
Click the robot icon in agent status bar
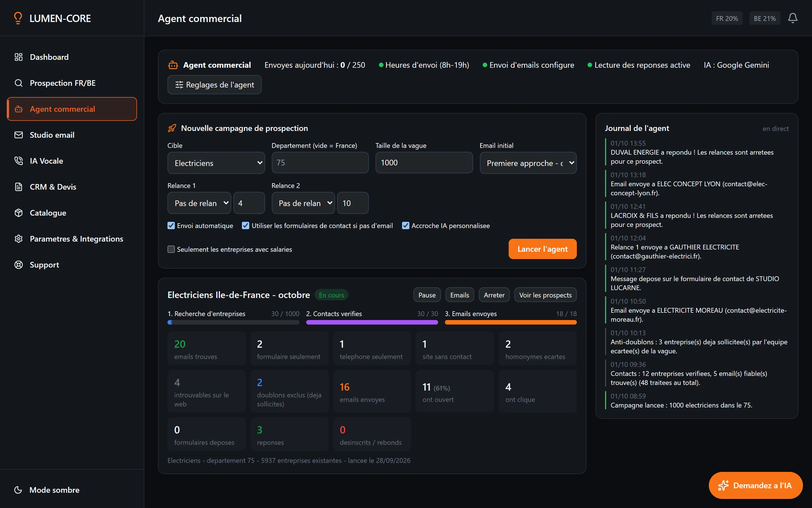click(x=173, y=65)
